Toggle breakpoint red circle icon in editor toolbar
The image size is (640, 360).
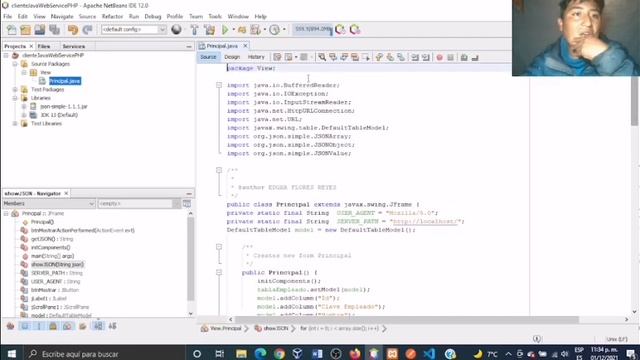point(440,58)
